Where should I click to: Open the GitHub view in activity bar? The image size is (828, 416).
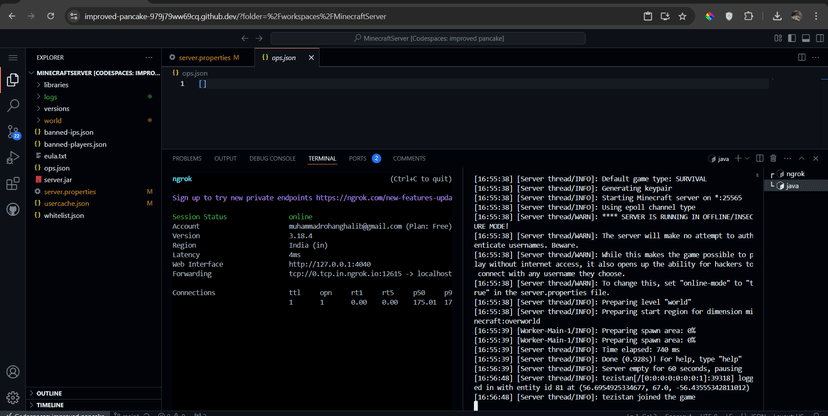[13, 210]
